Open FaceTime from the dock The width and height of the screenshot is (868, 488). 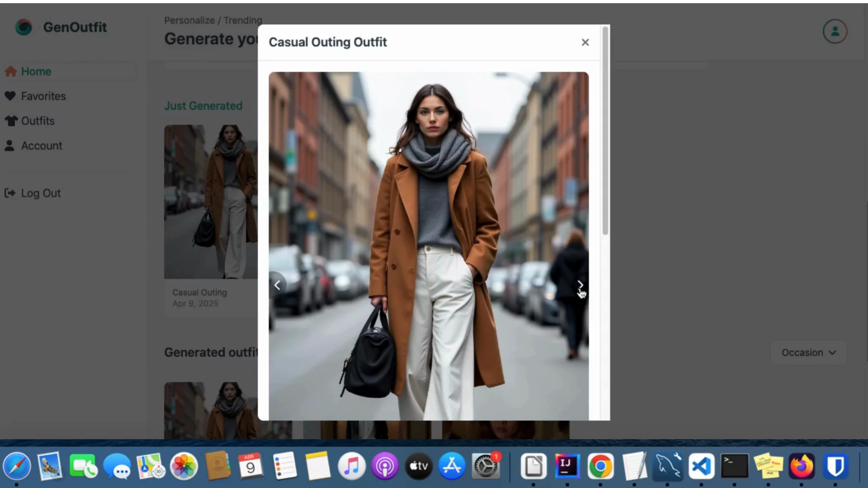[x=83, y=466]
